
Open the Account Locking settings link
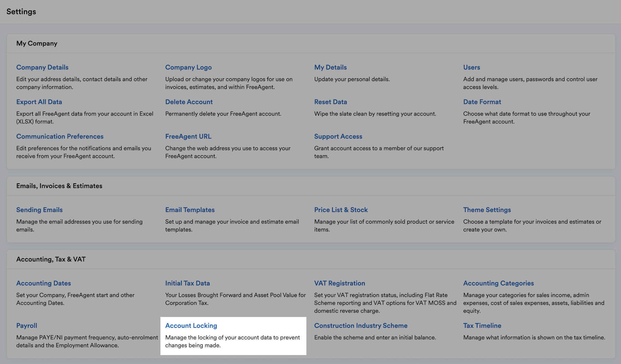[x=191, y=326]
